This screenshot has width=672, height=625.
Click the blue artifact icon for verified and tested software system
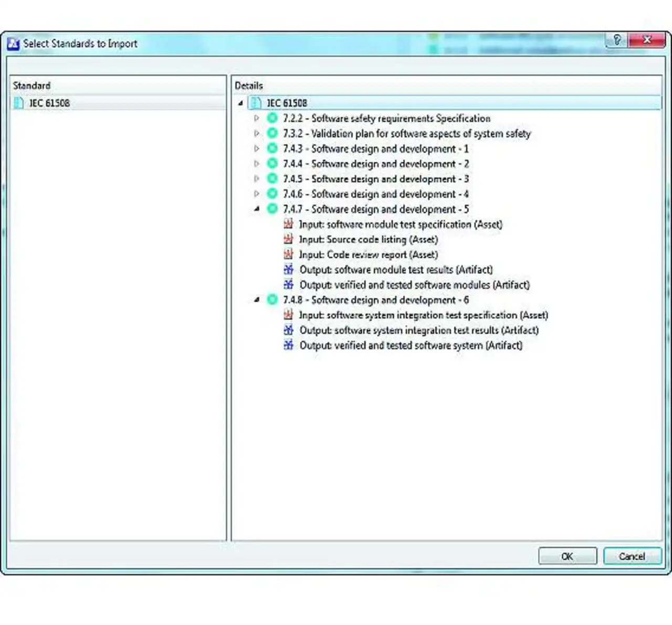click(288, 346)
